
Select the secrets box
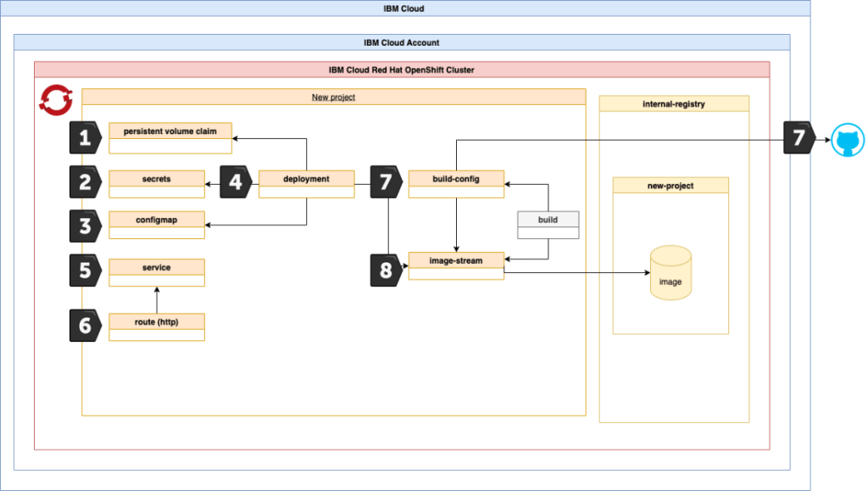157,184
